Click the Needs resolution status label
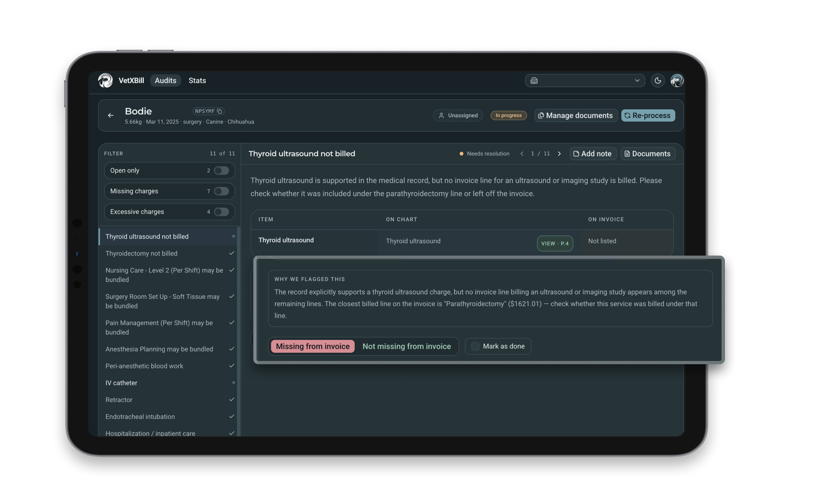The height and width of the screenshot is (504, 830). click(x=484, y=153)
